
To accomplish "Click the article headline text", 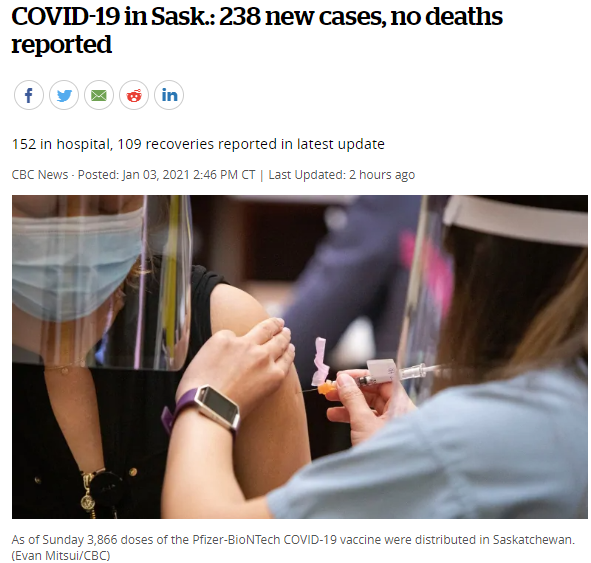I will pyautogui.click(x=257, y=30).
